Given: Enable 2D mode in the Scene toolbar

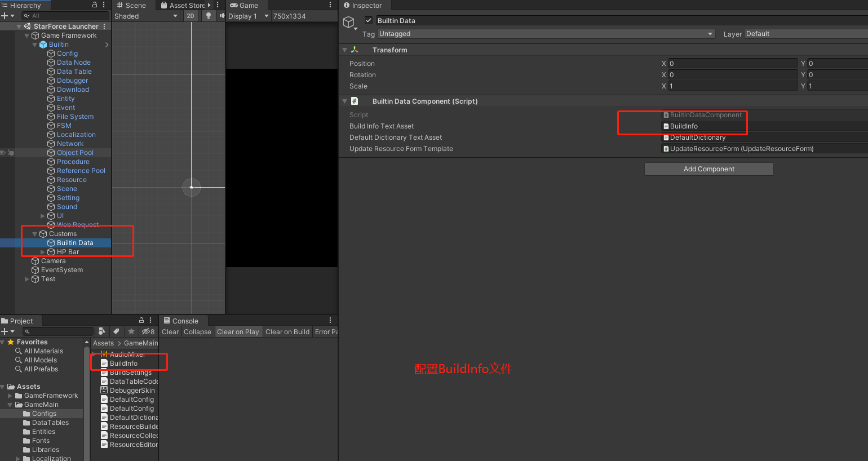Looking at the screenshot, I should pos(191,16).
